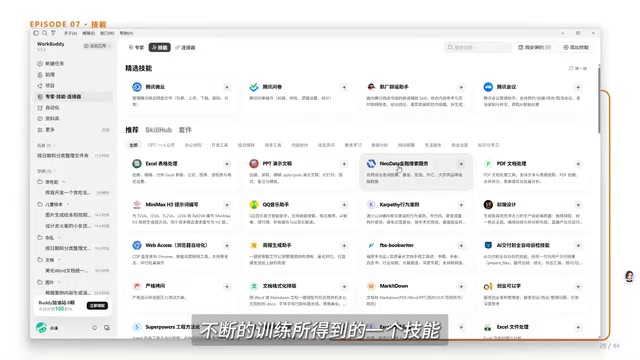This screenshot has width=640, height=360.
Task: Click the Karpathy skill icon
Action: click(371, 204)
